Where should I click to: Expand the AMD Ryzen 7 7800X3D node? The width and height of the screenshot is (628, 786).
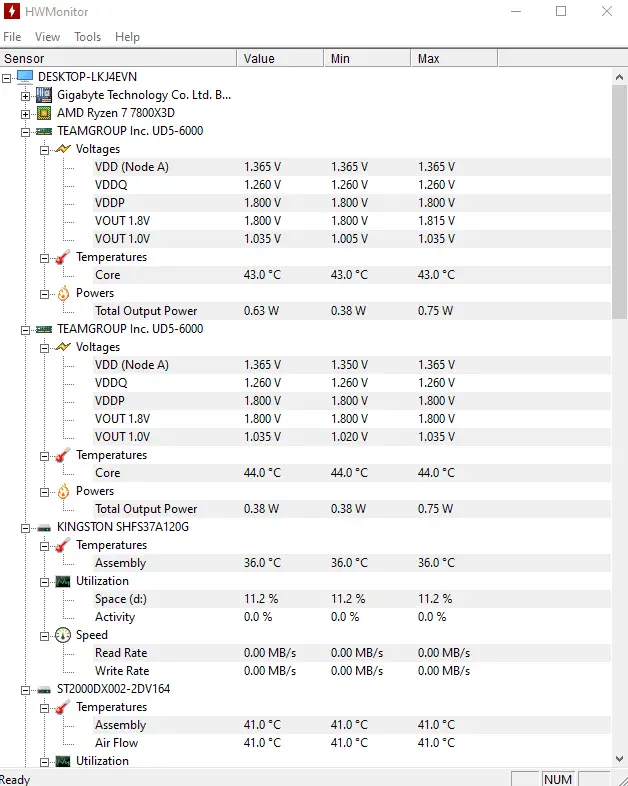coord(25,114)
